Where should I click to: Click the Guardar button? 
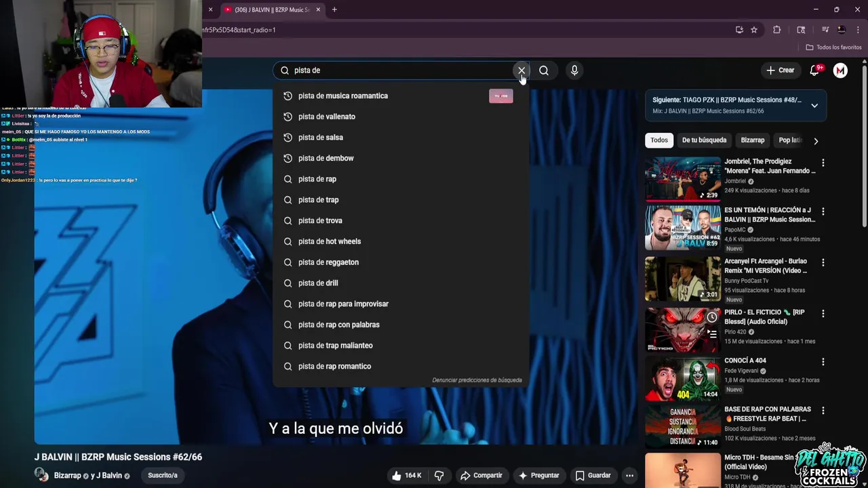point(593,475)
